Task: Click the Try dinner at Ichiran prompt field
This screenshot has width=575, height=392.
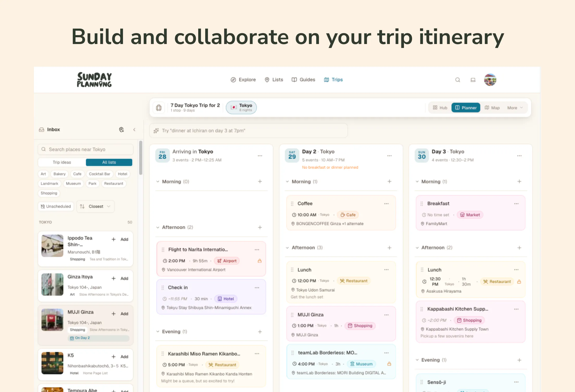Action: coord(248,131)
